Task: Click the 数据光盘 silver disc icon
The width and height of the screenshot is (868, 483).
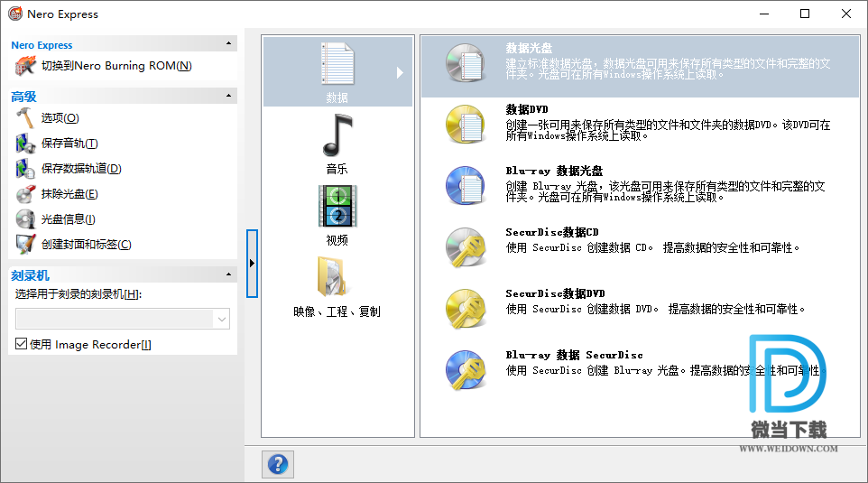Action: 466,63
